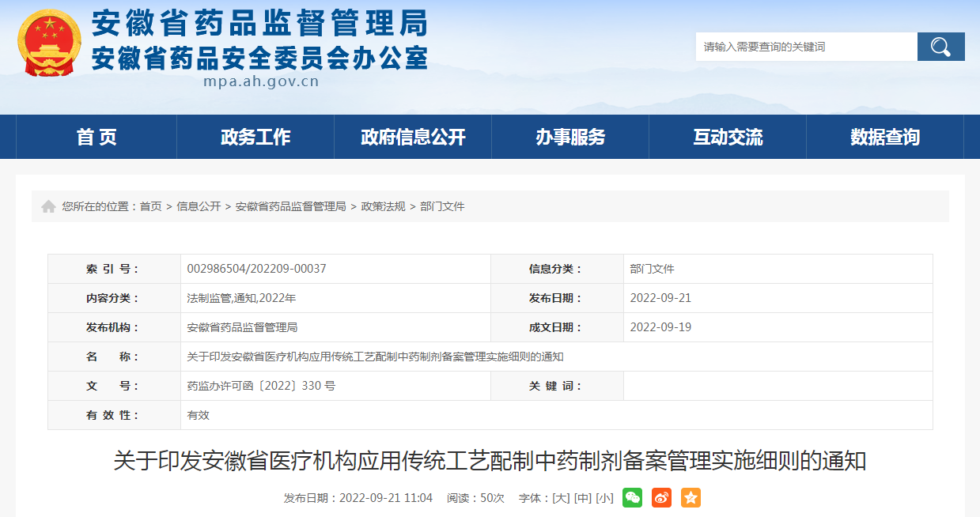
Task: Click publishing agency value in table
Action: coord(242,327)
